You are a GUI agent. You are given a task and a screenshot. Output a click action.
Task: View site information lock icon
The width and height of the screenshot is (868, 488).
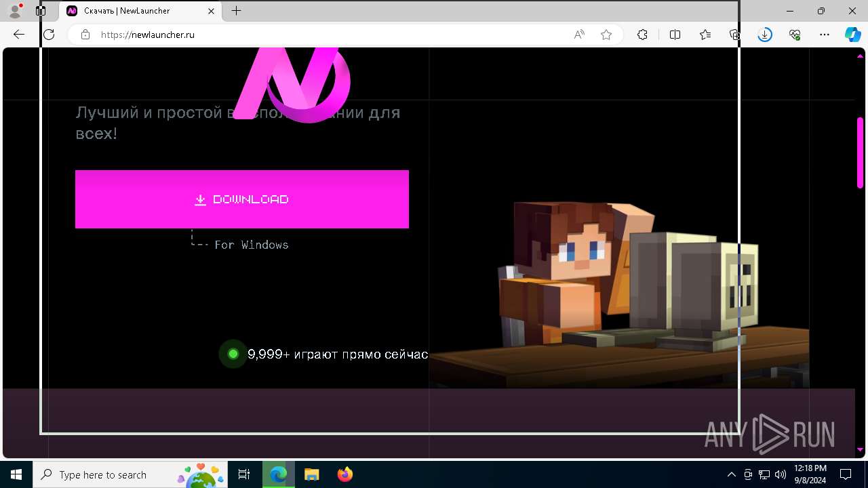85,35
